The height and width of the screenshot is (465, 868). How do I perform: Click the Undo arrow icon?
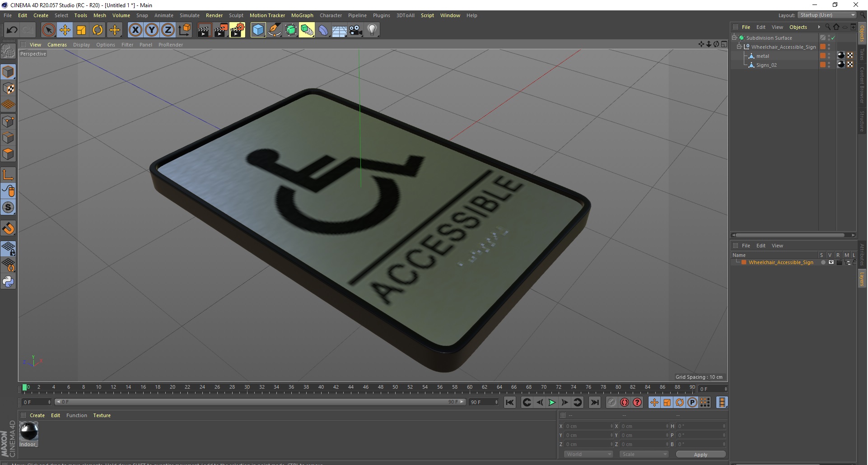(x=12, y=30)
